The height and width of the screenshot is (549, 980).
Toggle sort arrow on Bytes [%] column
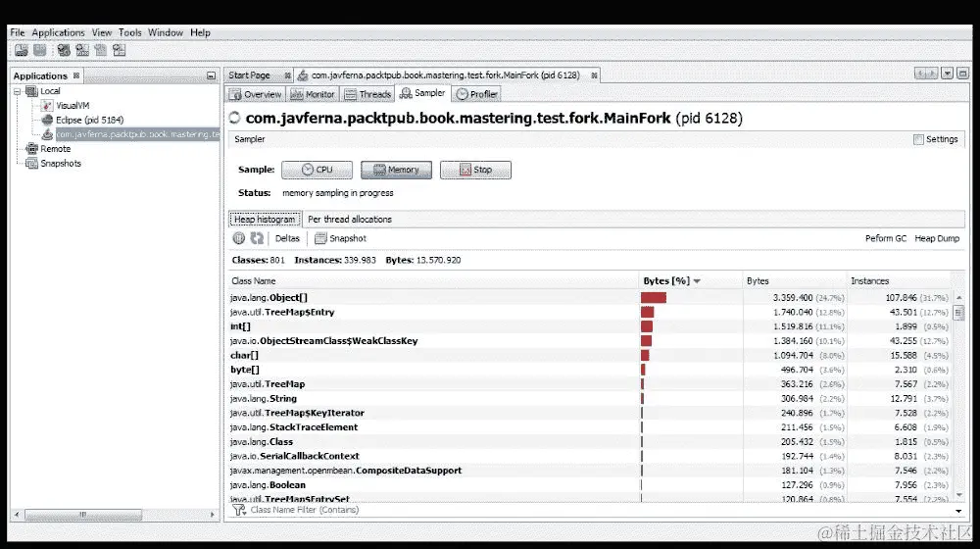(697, 281)
